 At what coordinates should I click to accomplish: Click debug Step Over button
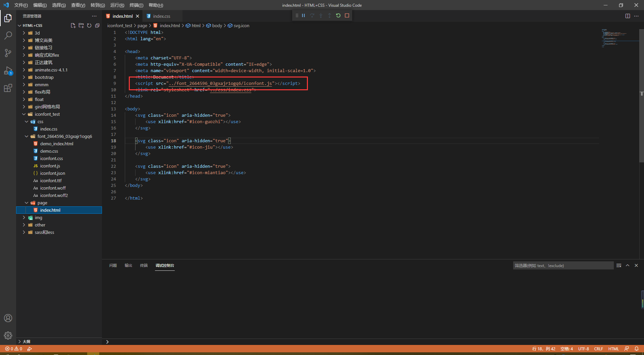pos(312,15)
